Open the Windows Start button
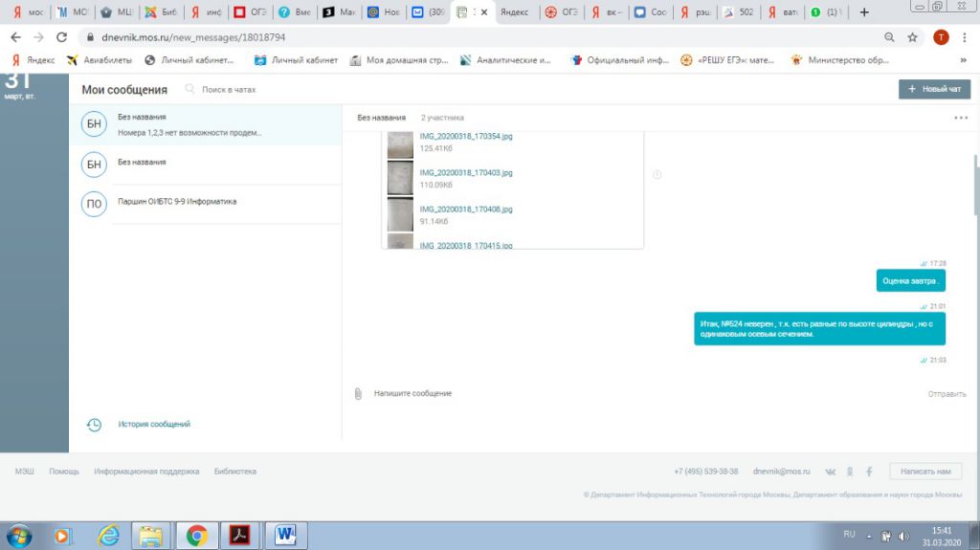Image resolution: width=980 pixels, height=550 pixels. [x=19, y=537]
